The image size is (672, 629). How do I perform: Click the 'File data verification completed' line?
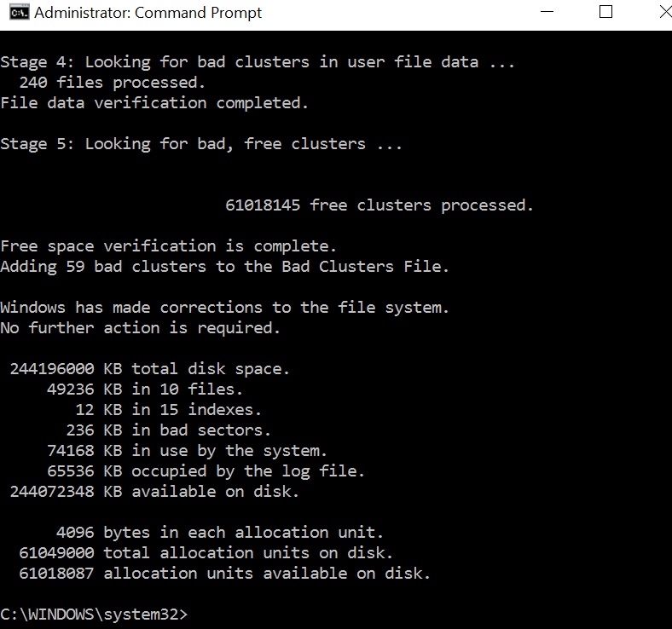pos(154,103)
